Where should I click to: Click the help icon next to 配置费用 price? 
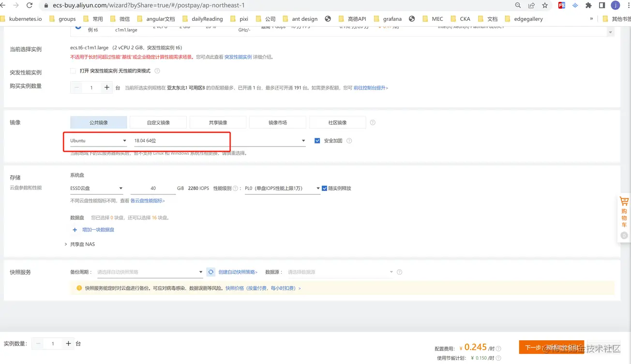pos(498,349)
